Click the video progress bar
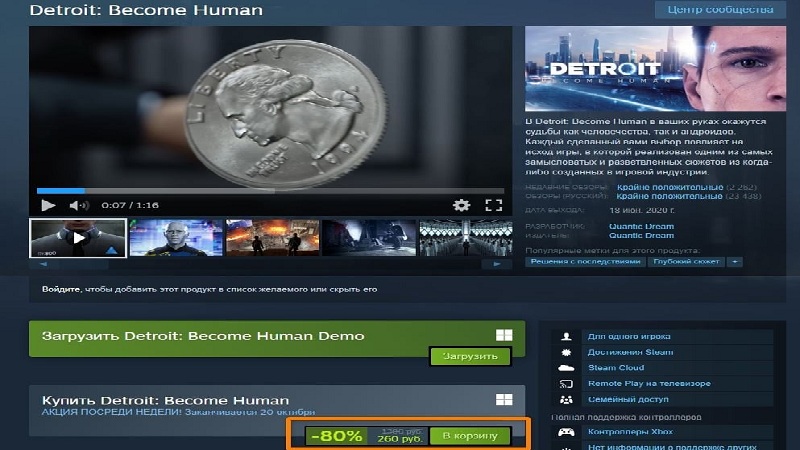Viewport: 800px width, 450px height. (270, 191)
